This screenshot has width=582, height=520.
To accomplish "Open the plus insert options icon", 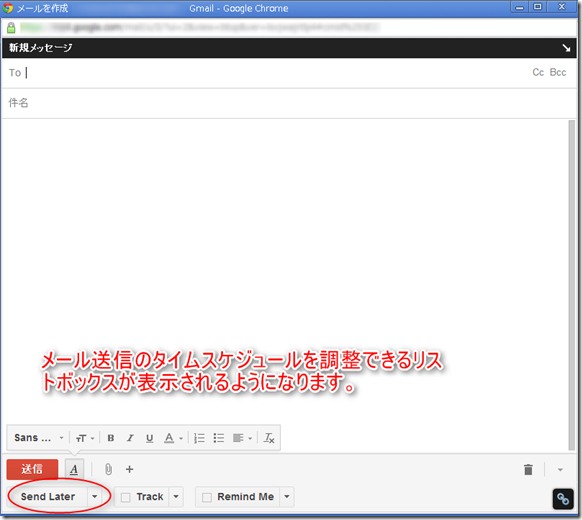I will pyautogui.click(x=129, y=470).
